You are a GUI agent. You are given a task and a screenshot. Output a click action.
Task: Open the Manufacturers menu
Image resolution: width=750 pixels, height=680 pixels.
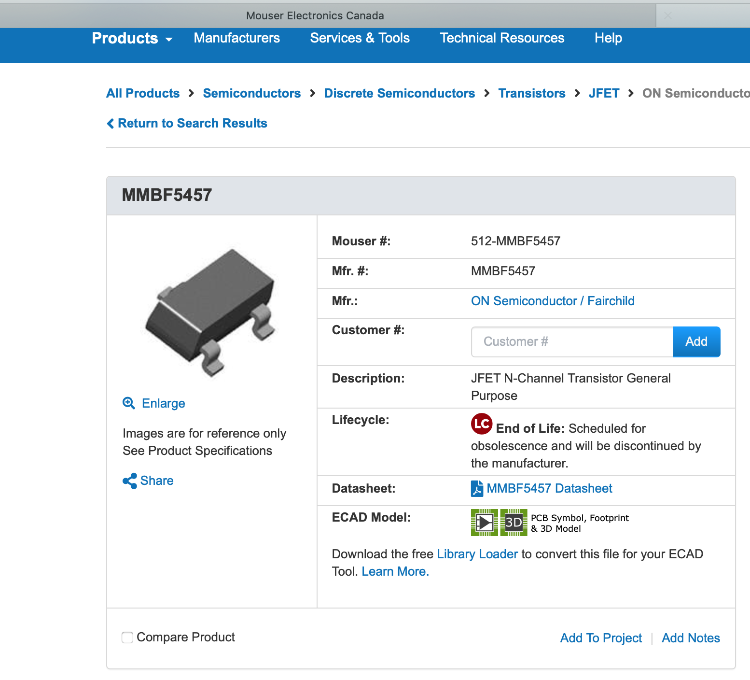pos(237,38)
